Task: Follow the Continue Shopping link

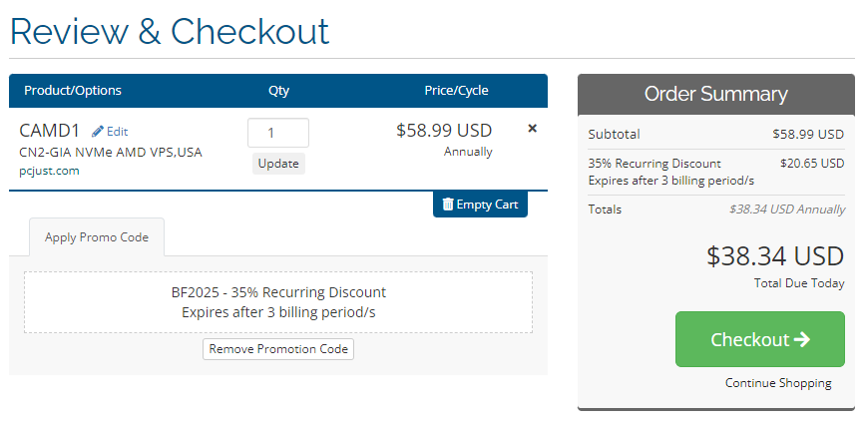Action: click(x=778, y=383)
